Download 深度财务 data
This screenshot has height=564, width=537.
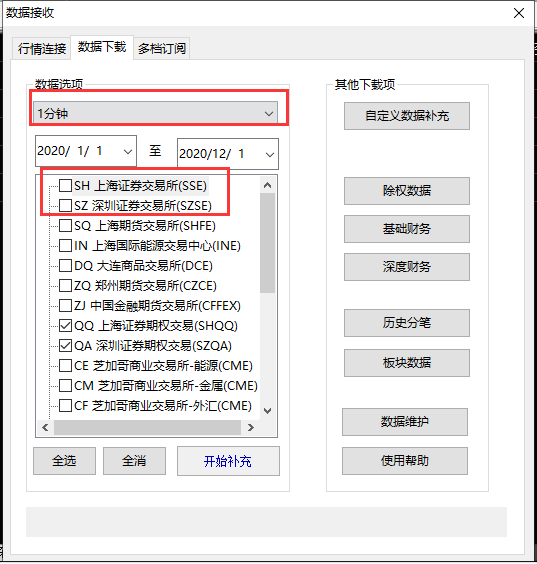(x=407, y=267)
